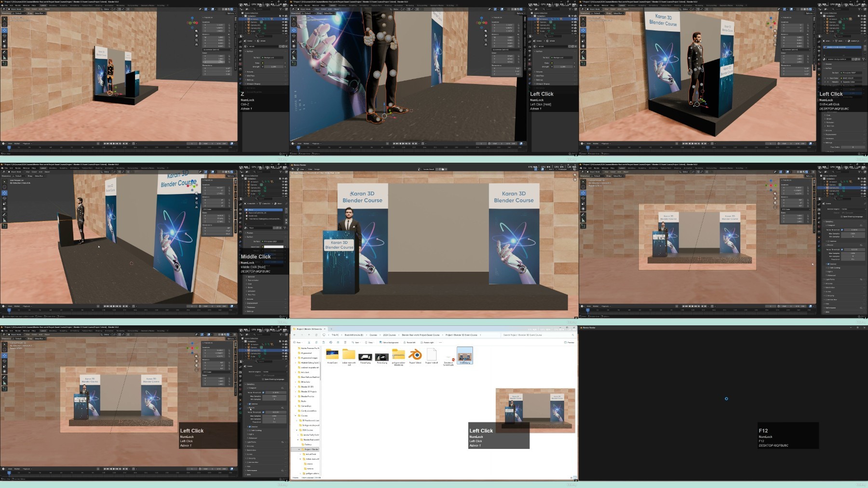Open the Sort dropdown in File Explorer

(x=357, y=342)
